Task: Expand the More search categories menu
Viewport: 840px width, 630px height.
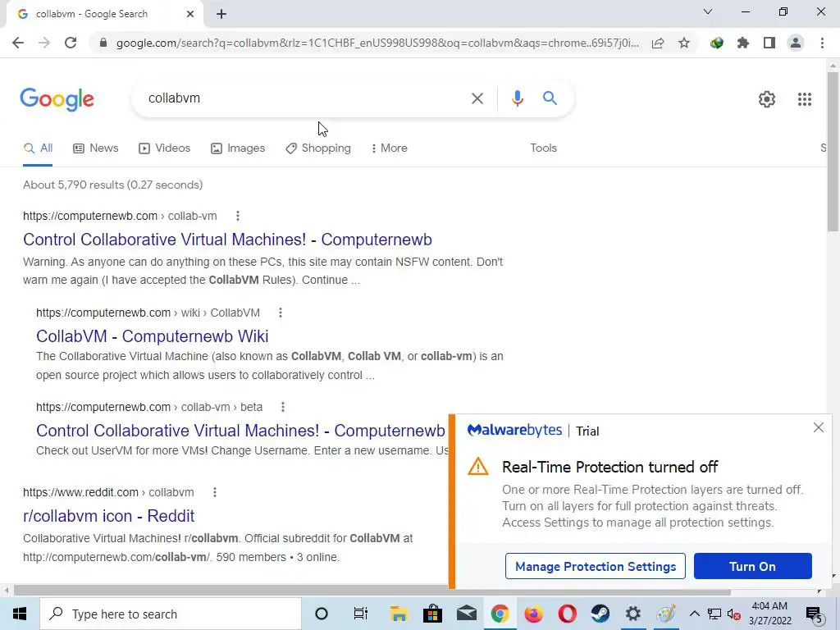Action: [x=389, y=148]
